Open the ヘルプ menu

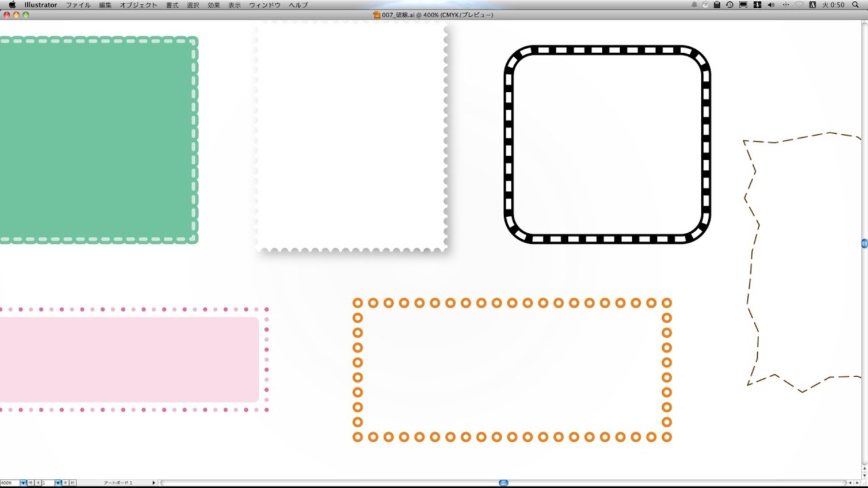coord(298,5)
